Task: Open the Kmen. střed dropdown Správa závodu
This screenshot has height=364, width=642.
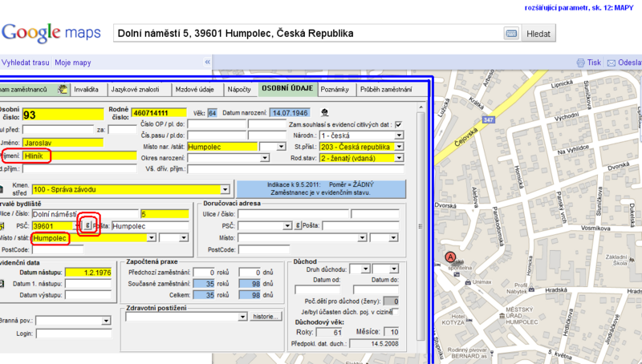Action: (x=226, y=189)
